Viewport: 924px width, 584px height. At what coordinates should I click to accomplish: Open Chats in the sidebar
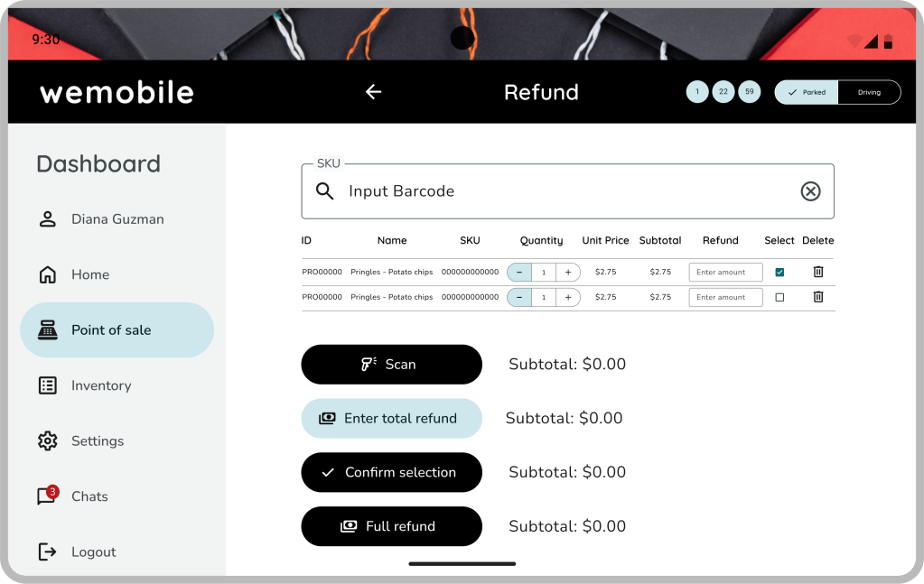[x=89, y=496]
